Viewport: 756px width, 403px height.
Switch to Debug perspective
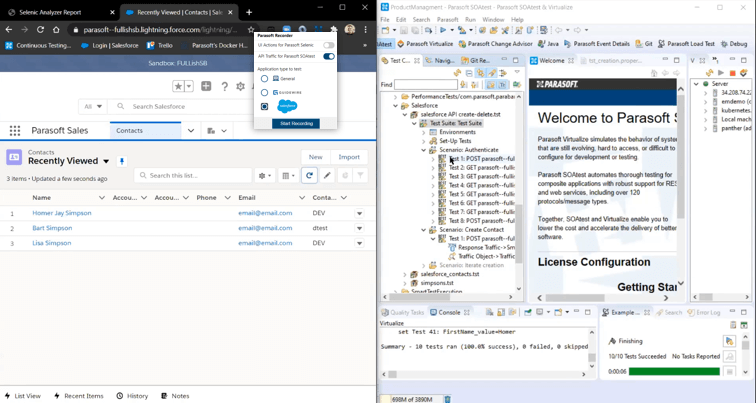click(734, 44)
